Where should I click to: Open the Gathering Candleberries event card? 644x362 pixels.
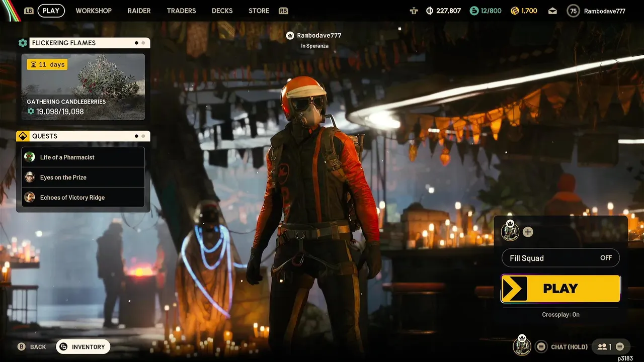83,86
